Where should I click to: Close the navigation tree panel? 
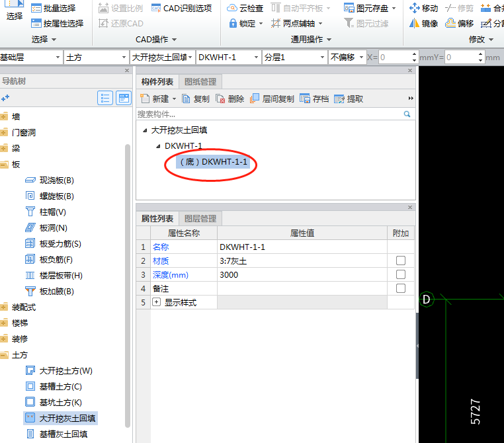tap(127, 70)
